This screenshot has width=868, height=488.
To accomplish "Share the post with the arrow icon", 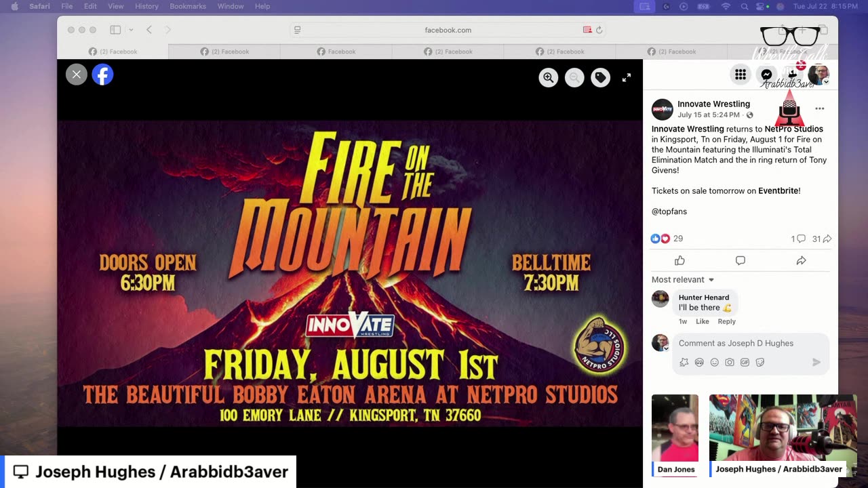I will (x=801, y=260).
